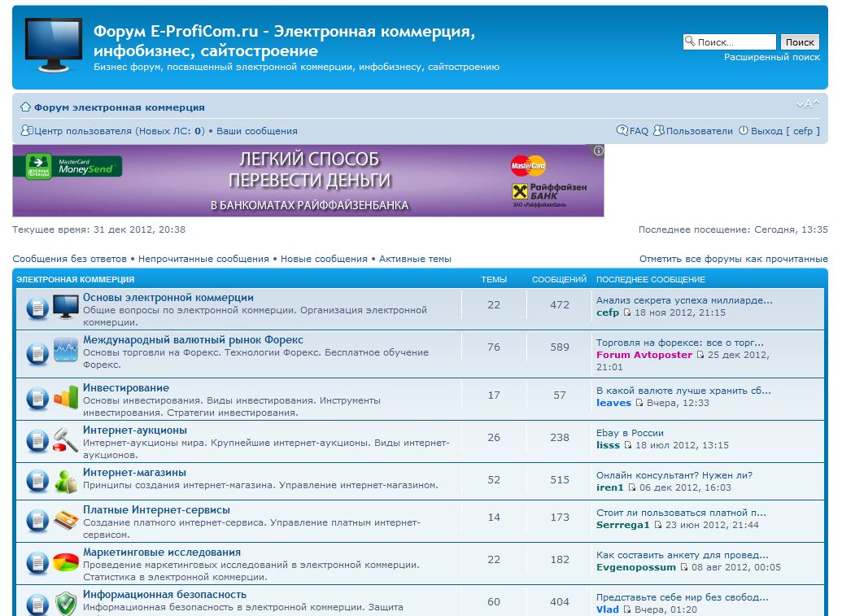Click the Forex chart forum icon
This screenshot has width=842, height=616.
point(66,350)
